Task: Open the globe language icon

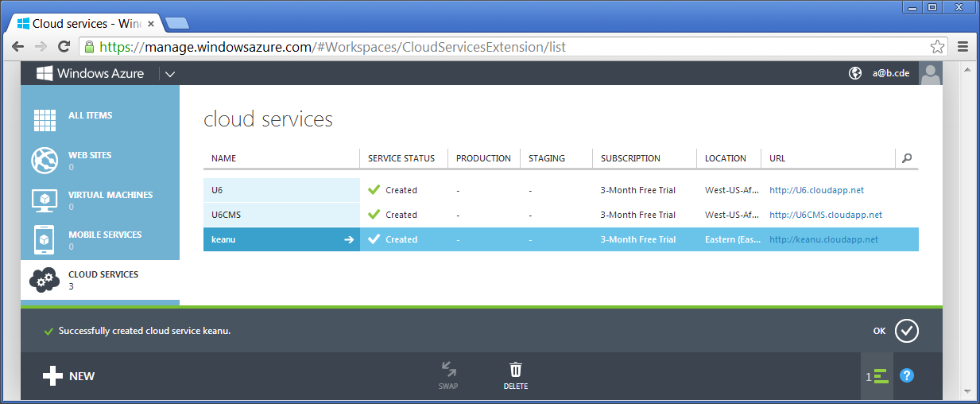Action: [x=855, y=73]
